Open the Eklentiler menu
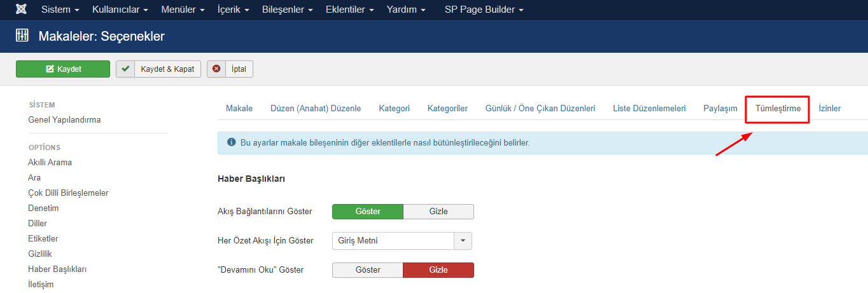 349,10
